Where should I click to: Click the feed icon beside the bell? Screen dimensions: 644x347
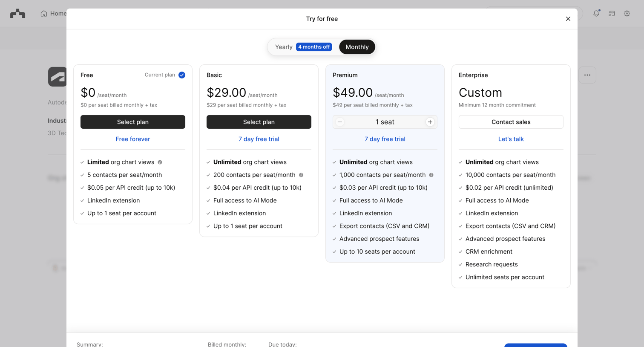pos(612,14)
